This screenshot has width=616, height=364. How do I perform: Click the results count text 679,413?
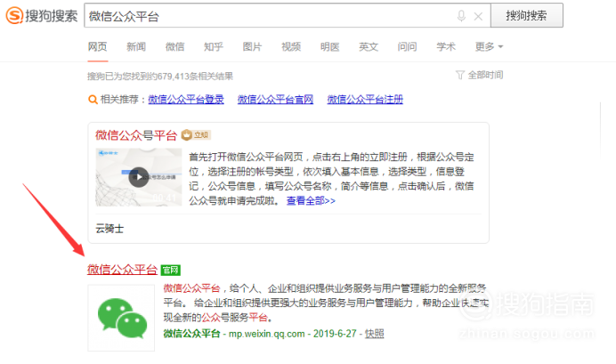[174, 77]
